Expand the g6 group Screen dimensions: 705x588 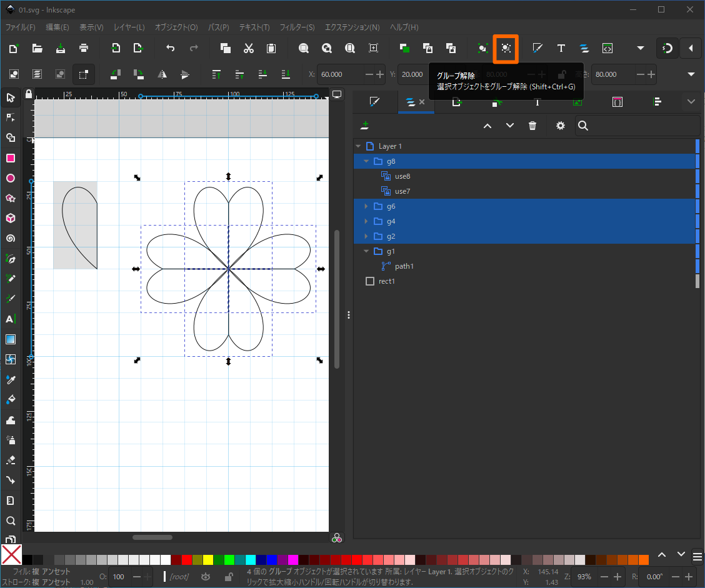[366, 206]
